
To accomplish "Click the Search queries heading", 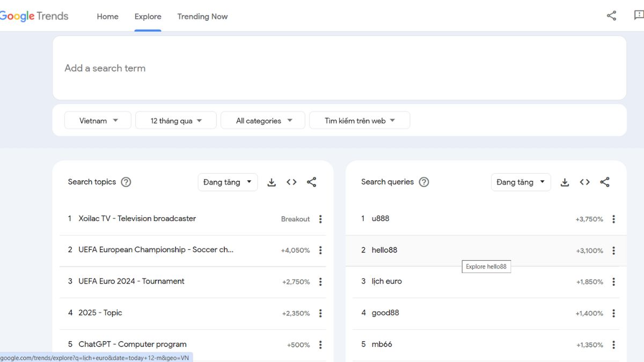I will 387,182.
